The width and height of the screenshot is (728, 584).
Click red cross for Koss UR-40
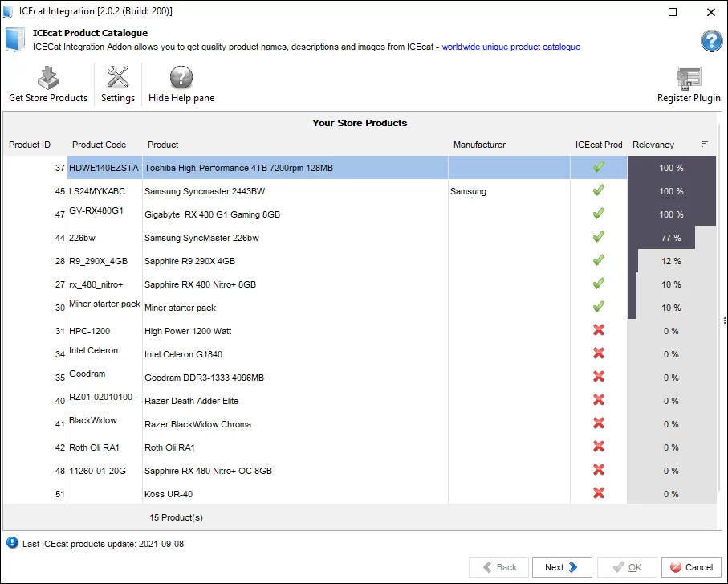pyautogui.click(x=598, y=494)
